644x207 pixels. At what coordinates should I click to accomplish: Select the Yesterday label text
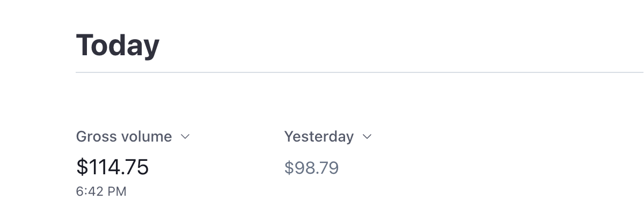click(319, 137)
